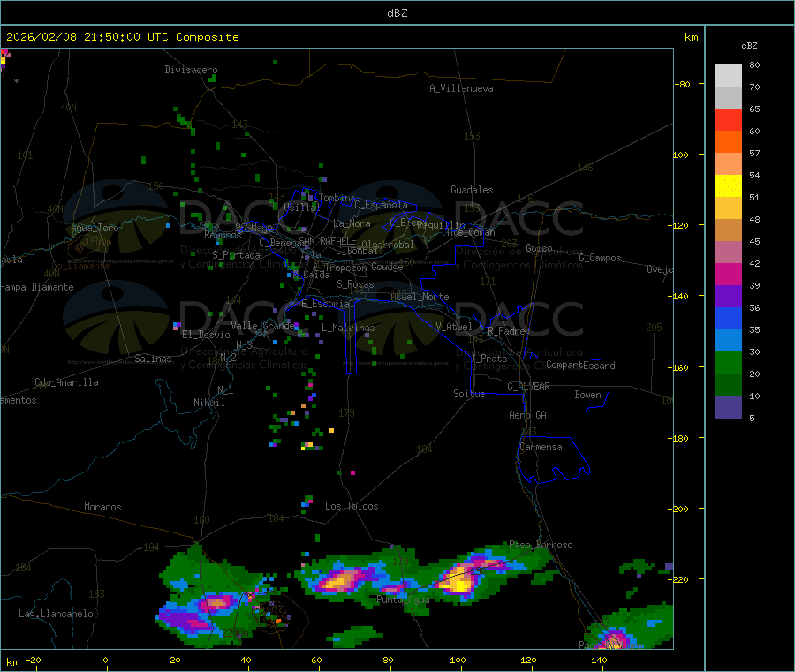The width and height of the screenshot is (795, 672).
Task: Click the Divisadero map label
Action: point(191,70)
